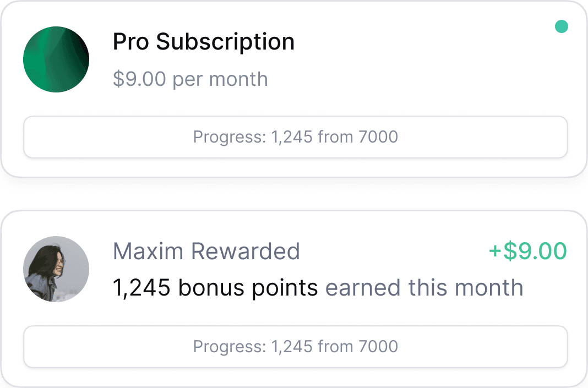Click the Maxim Rewarded heading

pos(206,252)
